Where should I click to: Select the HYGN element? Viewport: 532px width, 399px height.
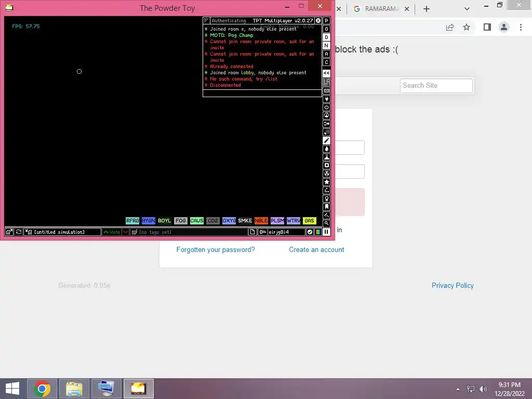tap(148, 221)
